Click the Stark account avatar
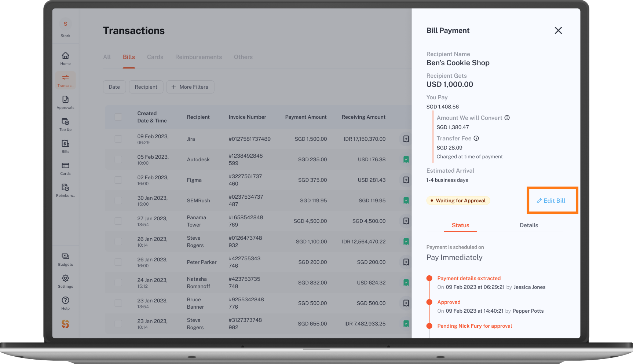 pos(65,24)
